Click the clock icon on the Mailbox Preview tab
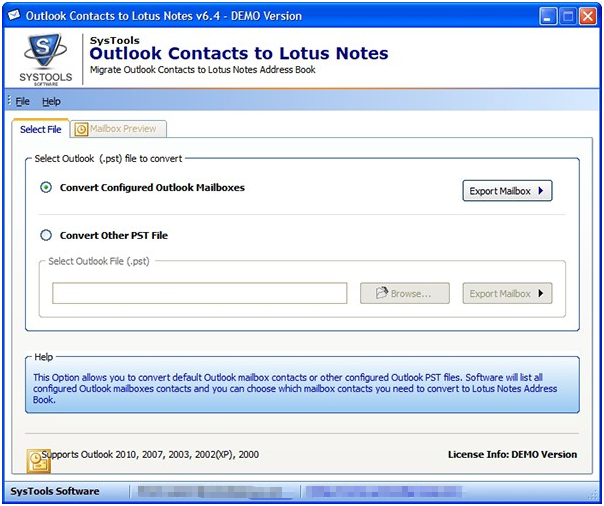The image size is (604, 506). (81, 129)
